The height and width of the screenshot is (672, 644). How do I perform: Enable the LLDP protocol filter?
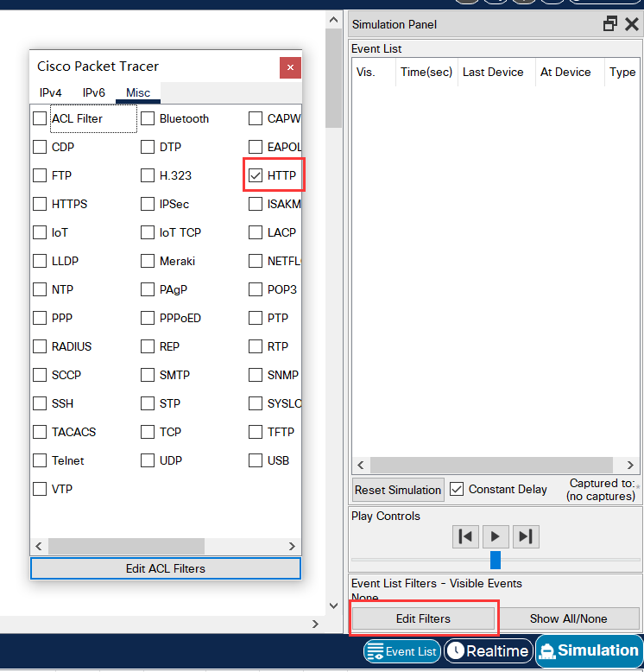point(40,261)
